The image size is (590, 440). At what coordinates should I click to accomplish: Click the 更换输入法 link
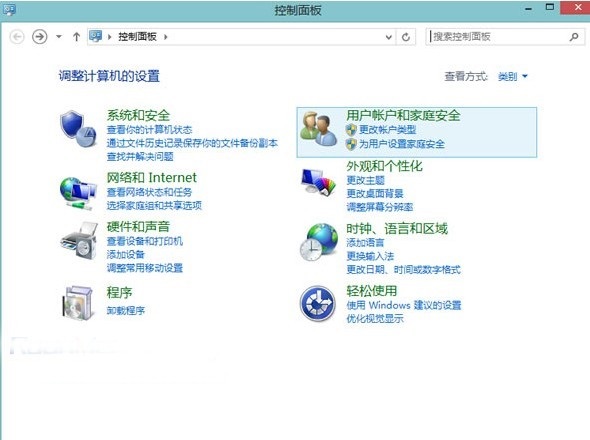370,256
